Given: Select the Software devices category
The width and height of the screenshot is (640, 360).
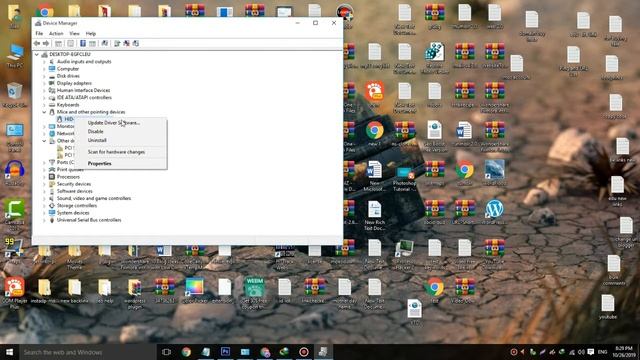Looking at the screenshot, I should click(x=74, y=191).
